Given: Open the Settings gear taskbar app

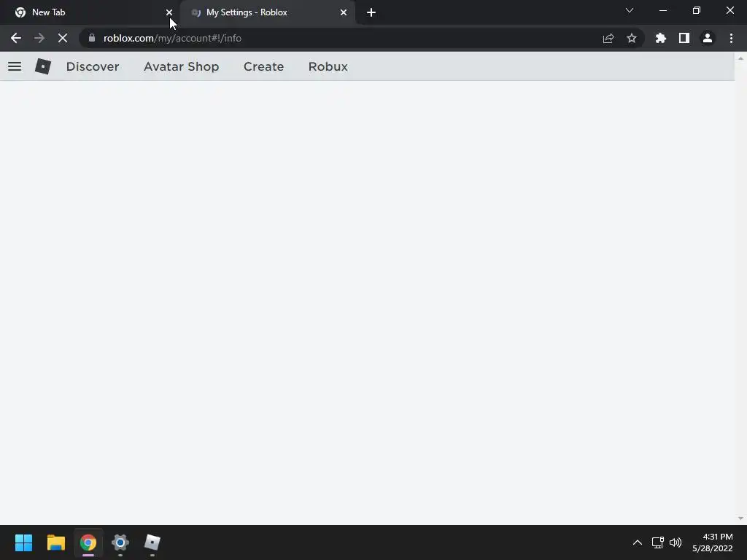Looking at the screenshot, I should [x=120, y=542].
